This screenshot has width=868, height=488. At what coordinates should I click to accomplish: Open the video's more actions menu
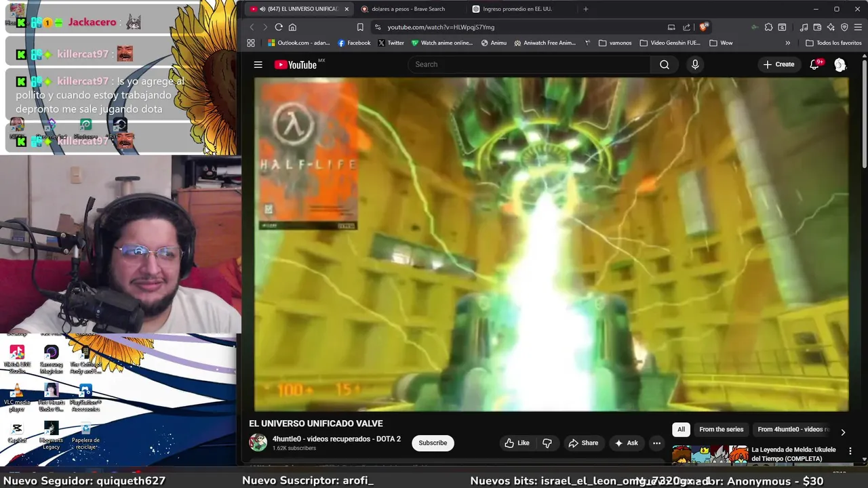pyautogui.click(x=656, y=443)
